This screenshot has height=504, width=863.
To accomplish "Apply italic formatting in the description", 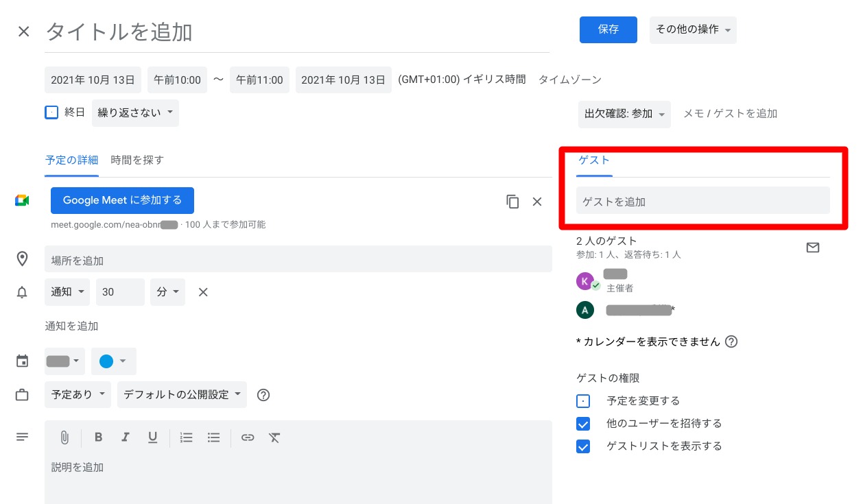I will 126,437.
